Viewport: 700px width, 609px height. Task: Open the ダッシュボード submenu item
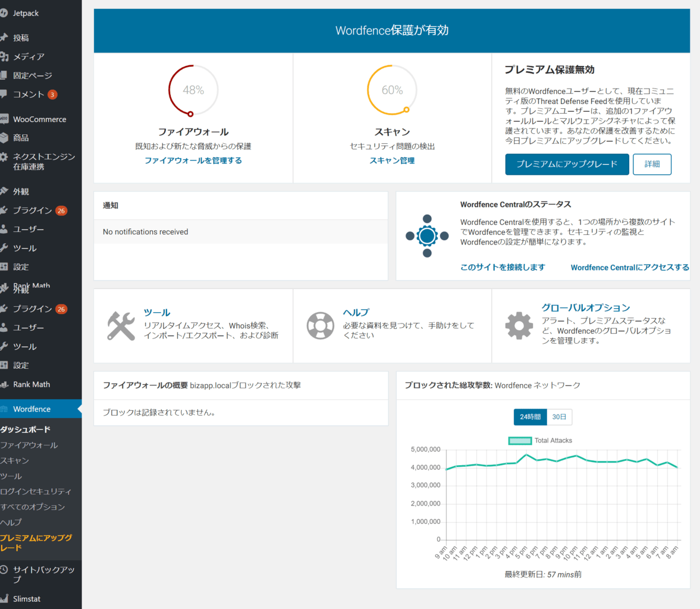click(26, 429)
